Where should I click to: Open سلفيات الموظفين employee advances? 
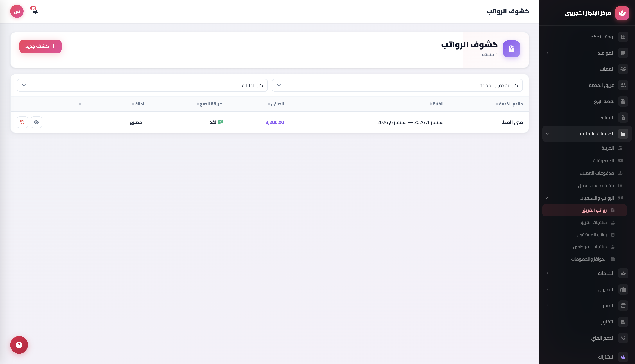point(585,247)
